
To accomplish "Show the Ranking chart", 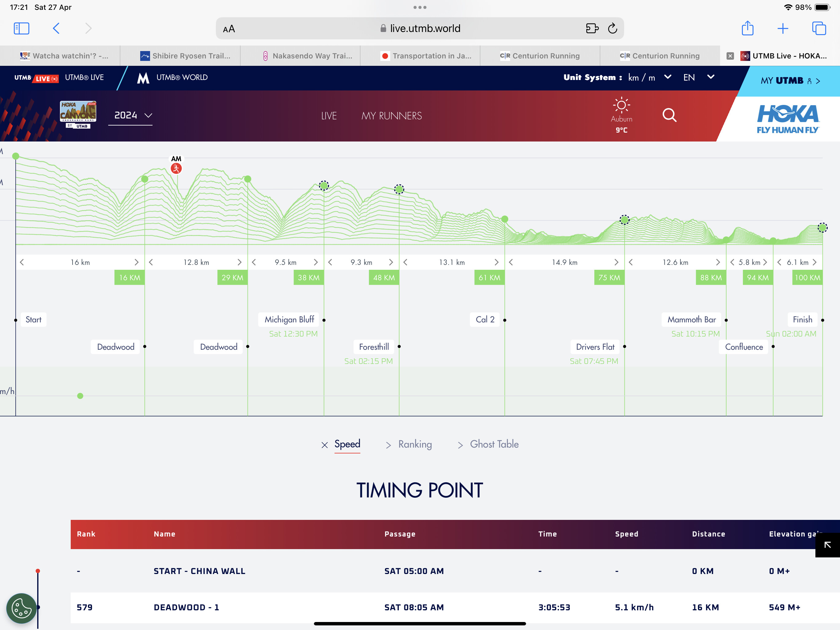I will [415, 444].
